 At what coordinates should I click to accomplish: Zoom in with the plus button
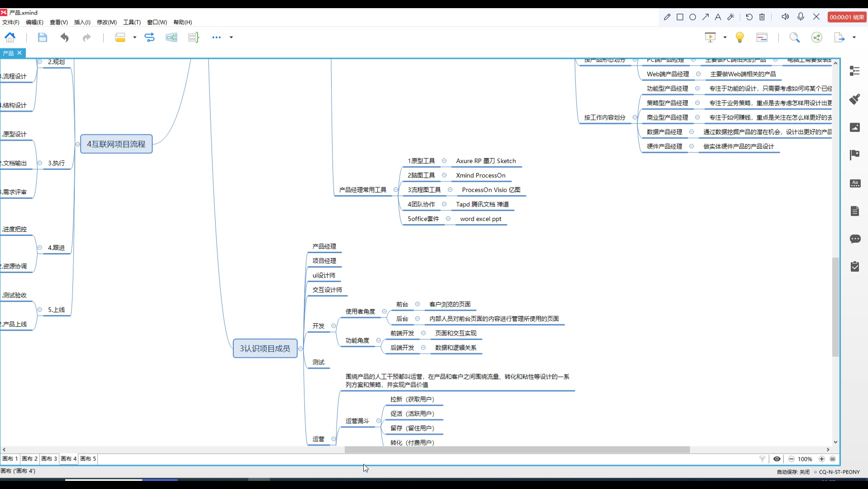click(822, 459)
